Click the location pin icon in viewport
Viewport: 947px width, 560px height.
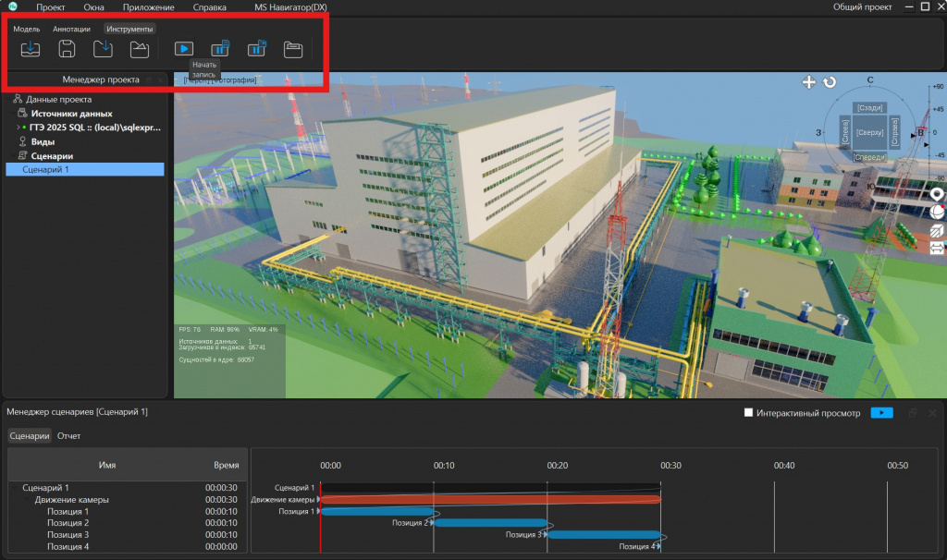point(937,194)
